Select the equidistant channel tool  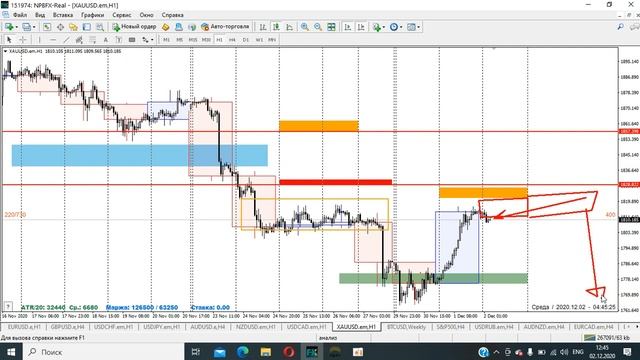pyautogui.click(x=79, y=40)
